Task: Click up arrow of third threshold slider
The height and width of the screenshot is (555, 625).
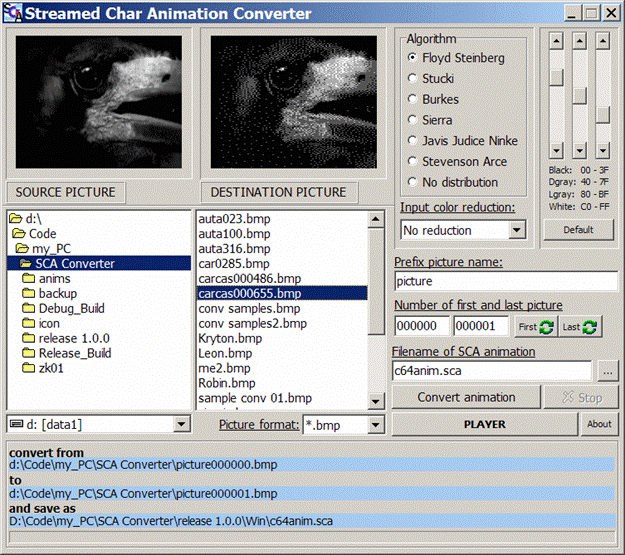Action: click(x=603, y=41)
